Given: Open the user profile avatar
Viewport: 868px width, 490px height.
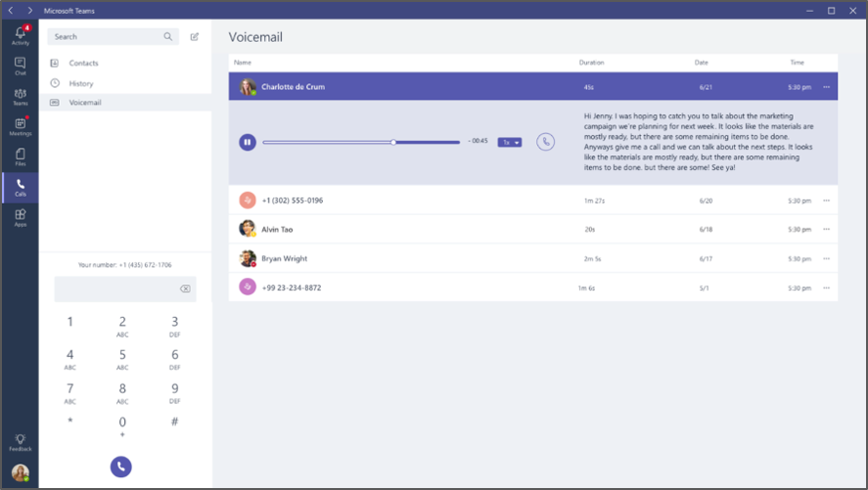Looking at the screenshot, I should [21, 472].
